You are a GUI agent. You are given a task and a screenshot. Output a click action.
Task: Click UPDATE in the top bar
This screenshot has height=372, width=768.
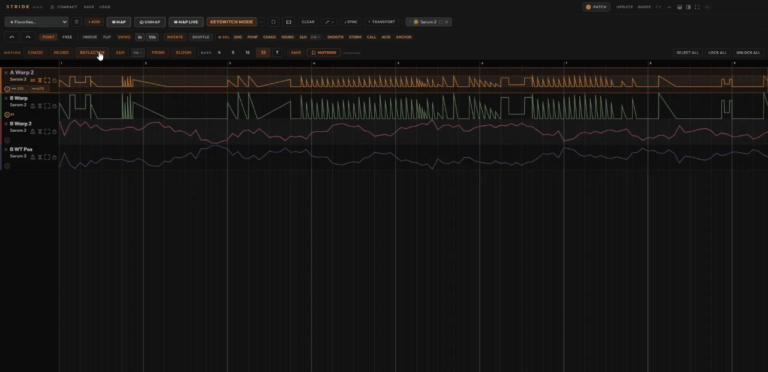[x=624, y=7]
